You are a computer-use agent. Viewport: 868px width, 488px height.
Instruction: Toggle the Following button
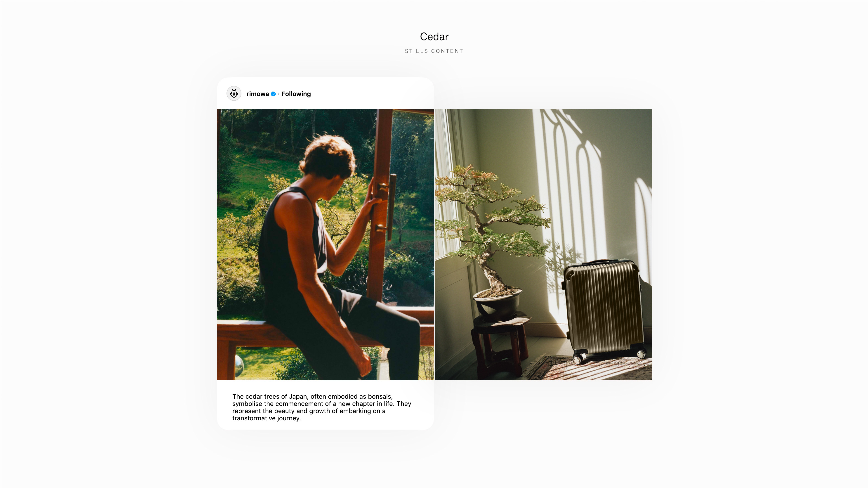[296, 94]
